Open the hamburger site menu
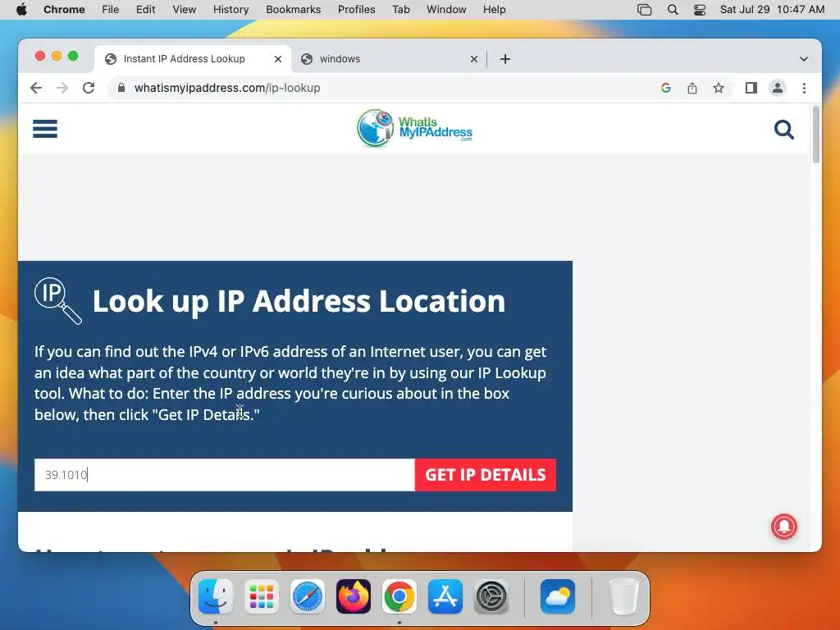 pos(45,129)
